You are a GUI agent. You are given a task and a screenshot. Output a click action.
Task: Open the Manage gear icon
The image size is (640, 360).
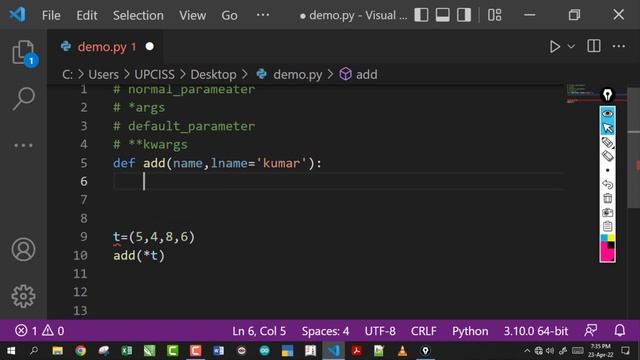(x=23, y=296)
